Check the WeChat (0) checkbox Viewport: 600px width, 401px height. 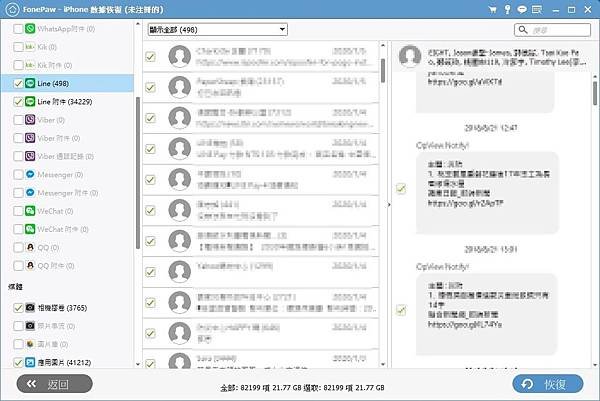pos(18,211)
